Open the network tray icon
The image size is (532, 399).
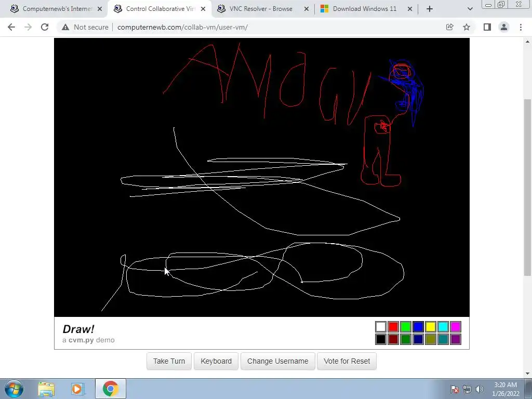coord(467,389)
